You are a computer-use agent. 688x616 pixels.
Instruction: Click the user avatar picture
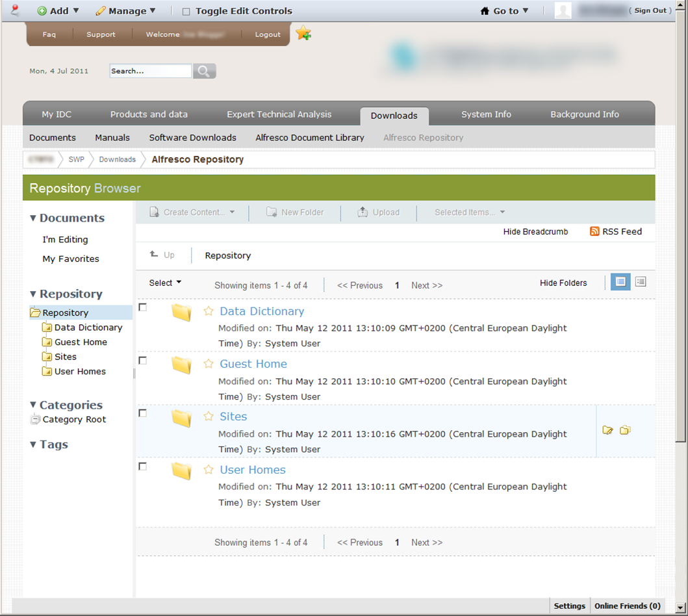tap(563, 10)
